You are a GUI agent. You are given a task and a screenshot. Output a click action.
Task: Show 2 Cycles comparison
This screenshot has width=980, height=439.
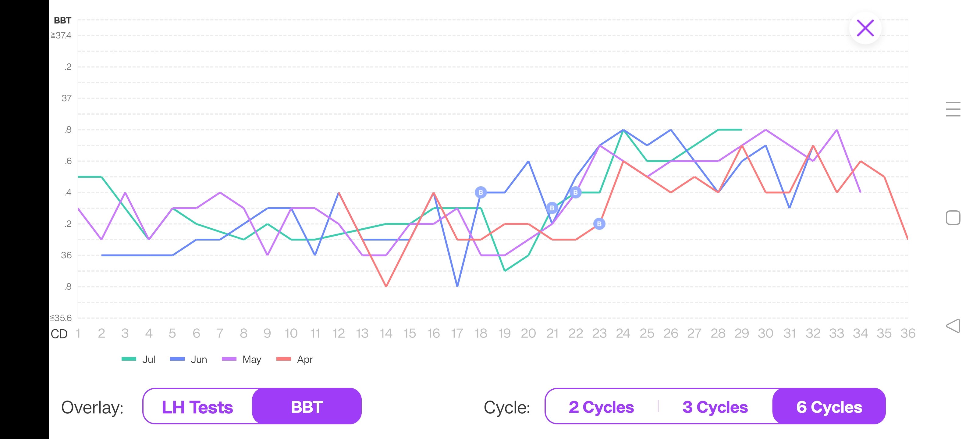(601, 407)
